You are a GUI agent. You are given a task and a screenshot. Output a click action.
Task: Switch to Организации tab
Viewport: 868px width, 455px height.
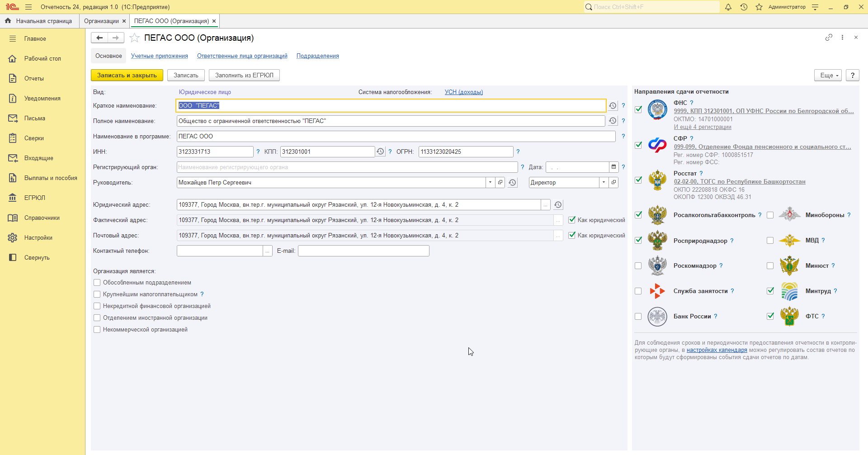[x=101, y=21]
